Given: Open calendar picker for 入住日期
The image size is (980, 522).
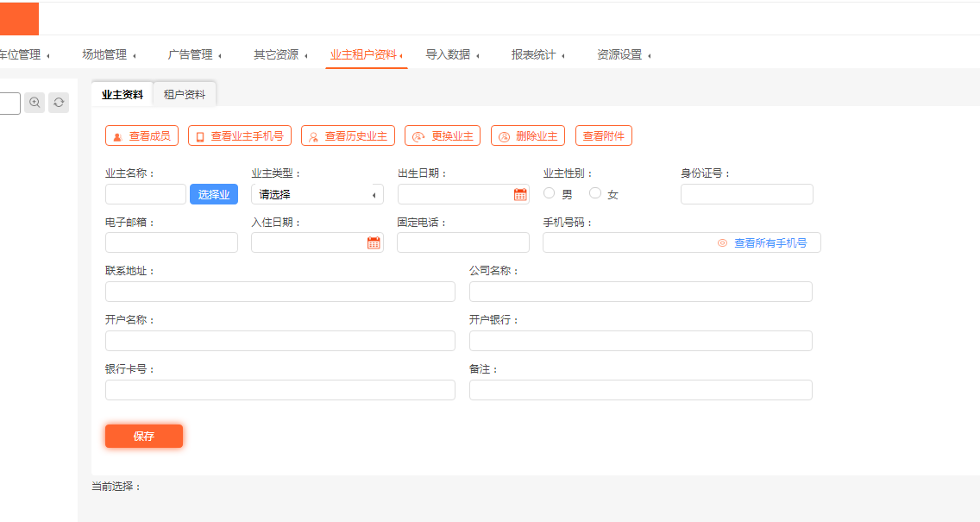Looking at the screenshot, I should tap(374, 242).
